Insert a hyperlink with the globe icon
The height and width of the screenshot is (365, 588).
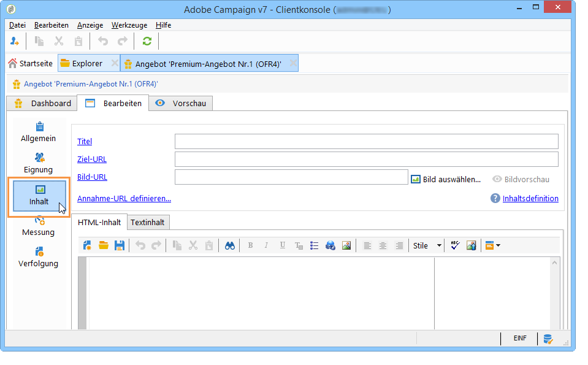(330, 246)
